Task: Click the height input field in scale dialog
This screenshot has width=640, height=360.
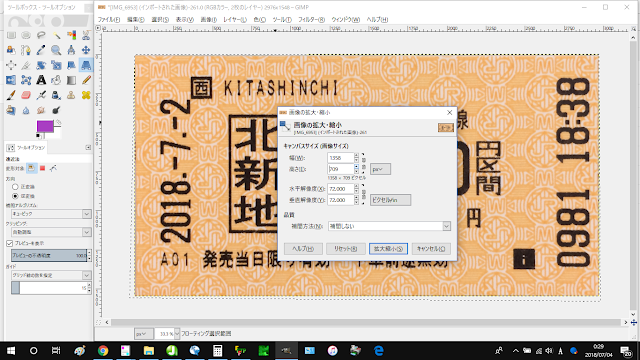Action: (340, 169)
